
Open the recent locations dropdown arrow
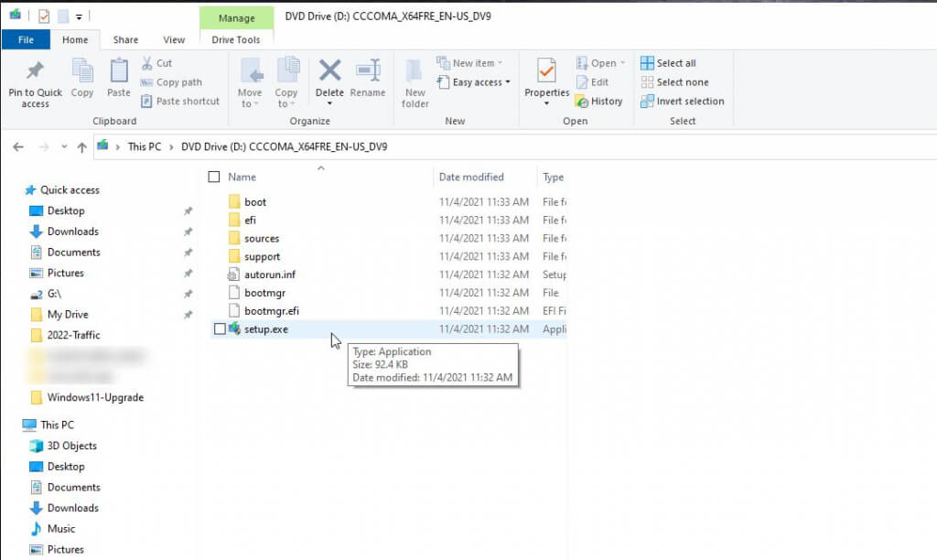tap(64, 146)
